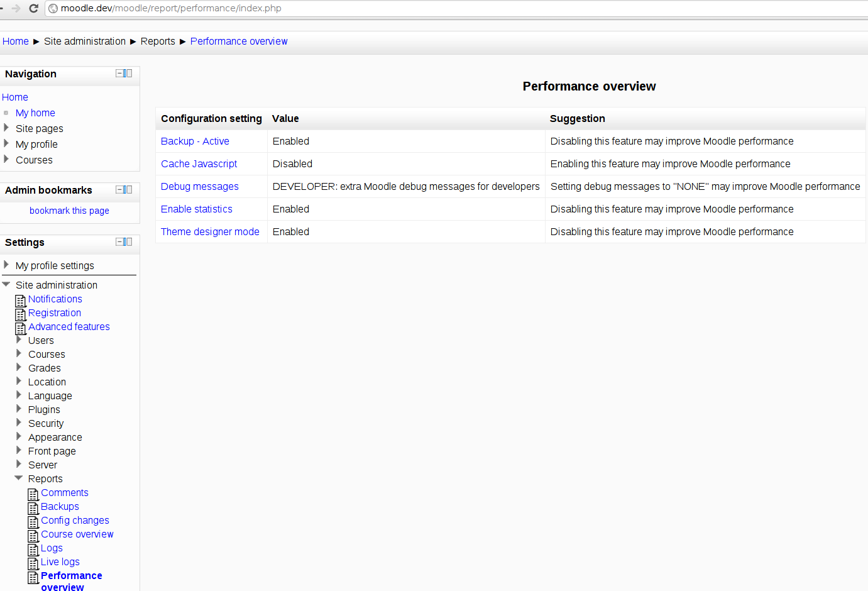The width and height of the screenshot is (868, 591).
Task: Click 'Reports' in the breadcrumb
Action: (158, 41)
